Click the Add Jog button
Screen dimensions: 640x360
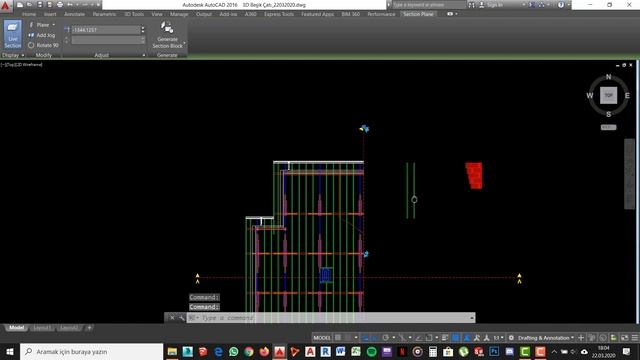click(42, 35)
